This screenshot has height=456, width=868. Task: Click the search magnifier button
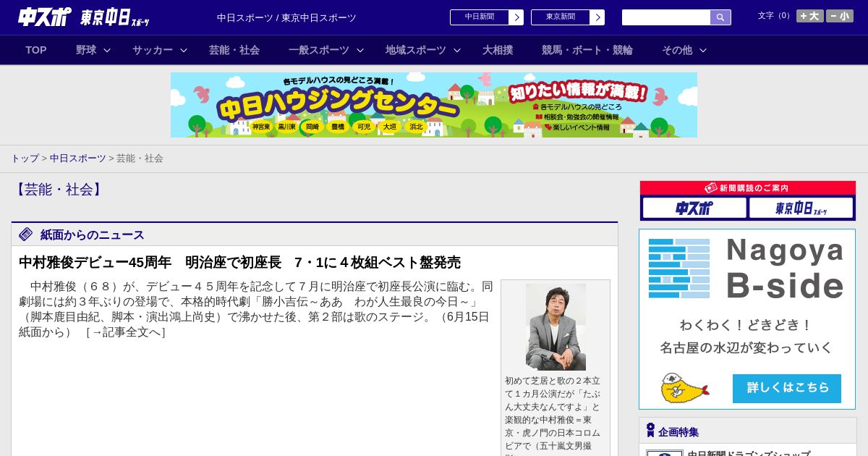tap(720, 17)
